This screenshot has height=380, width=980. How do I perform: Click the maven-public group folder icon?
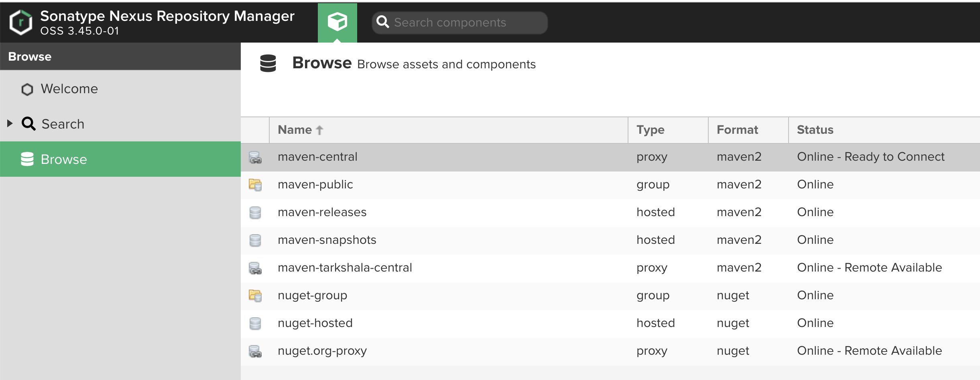click(255, 185)
